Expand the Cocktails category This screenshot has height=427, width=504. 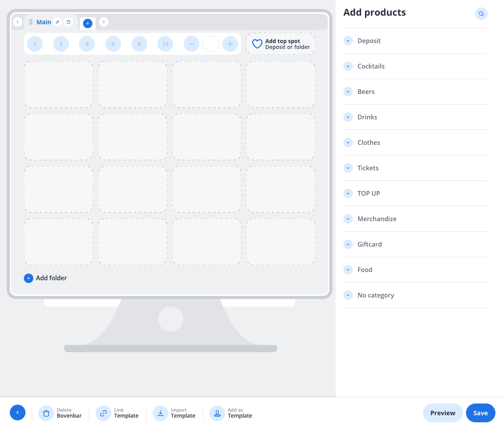348,66
